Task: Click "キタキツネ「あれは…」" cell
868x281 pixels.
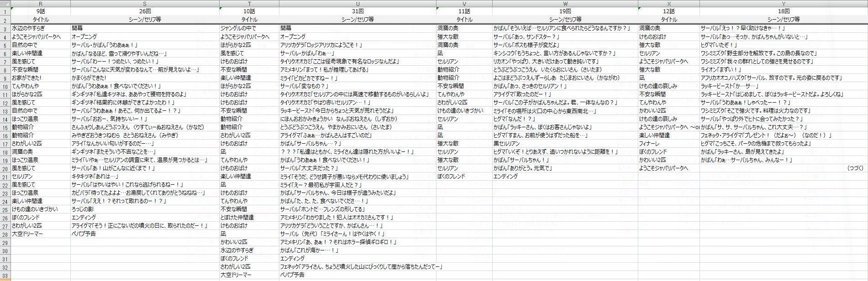Action: click(145, 177)
